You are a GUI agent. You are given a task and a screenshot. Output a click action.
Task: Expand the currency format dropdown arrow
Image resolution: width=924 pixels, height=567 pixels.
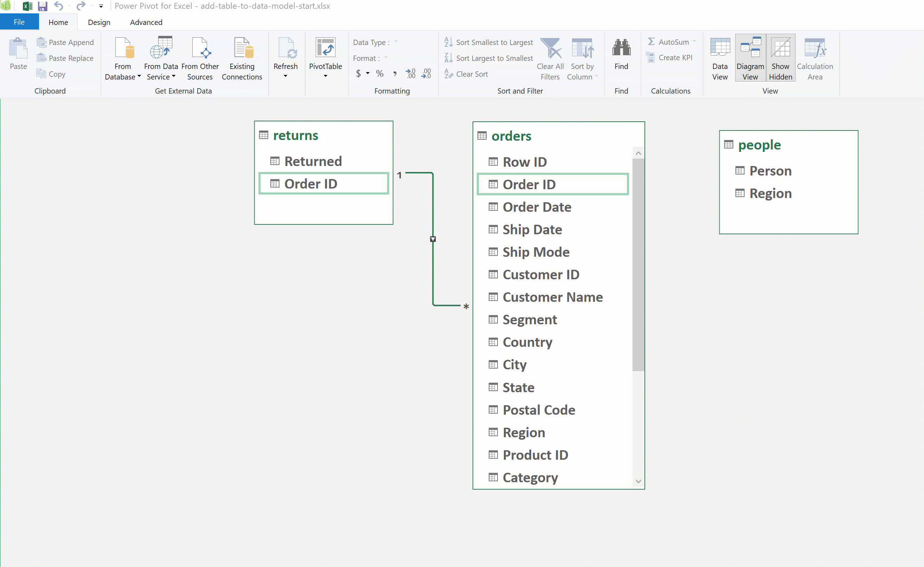368,74
